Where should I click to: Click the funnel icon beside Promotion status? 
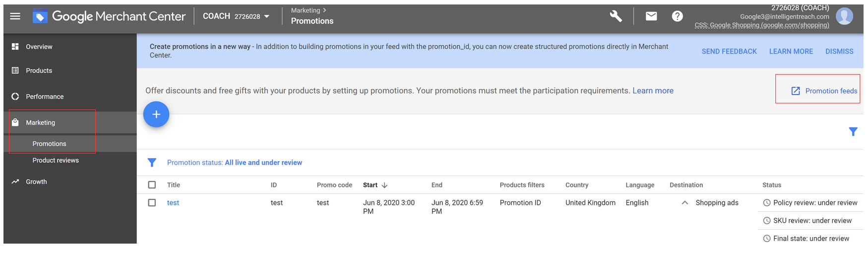pyautogui.click(x=152, y=163)
